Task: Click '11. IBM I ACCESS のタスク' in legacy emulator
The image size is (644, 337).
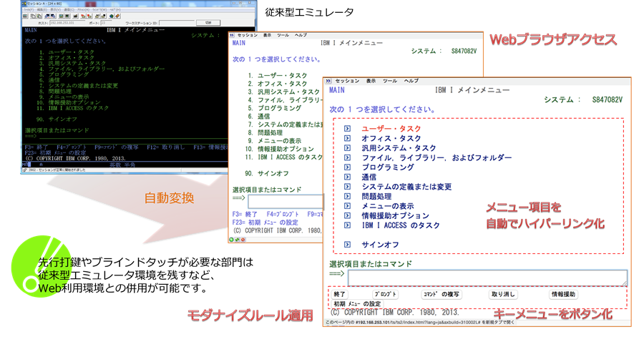Action: pyautogui.click(x=73, y=108)
